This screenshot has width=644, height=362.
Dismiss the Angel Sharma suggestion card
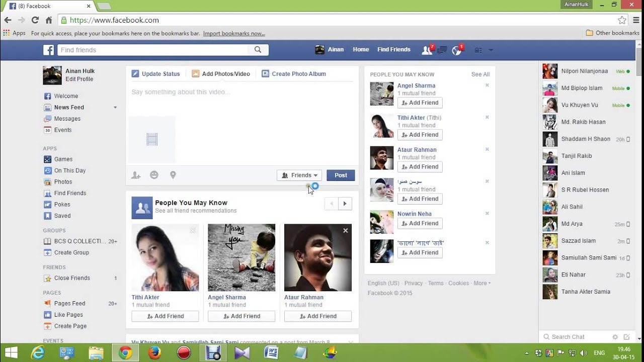[269, 231]
